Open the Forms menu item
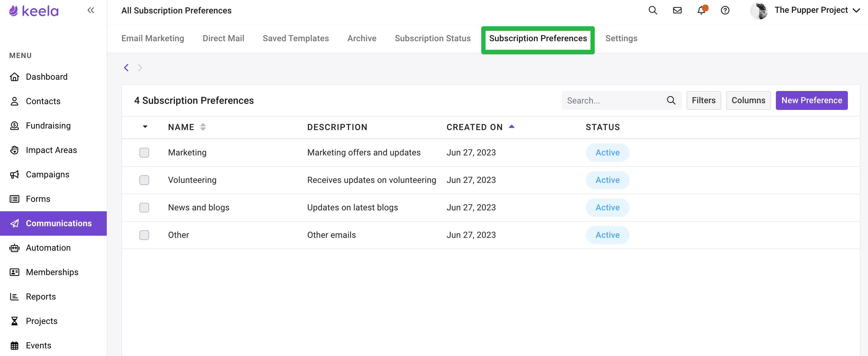The width and height of the screenshot is (868, 356). pyautogui.click(x=53, y=199)
